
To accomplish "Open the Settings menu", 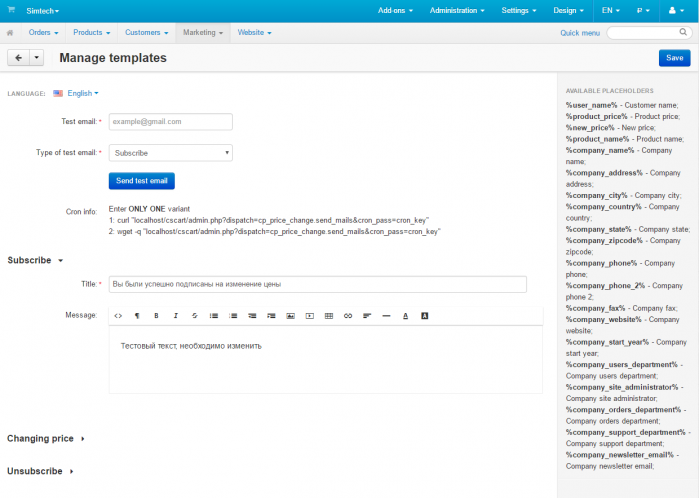I will point(518,10).
